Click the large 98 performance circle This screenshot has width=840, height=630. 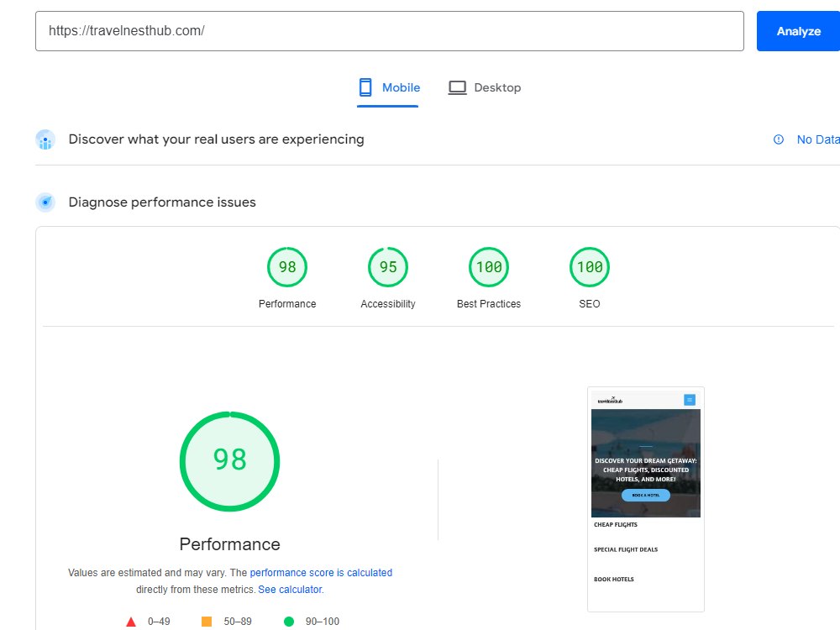[230, 461]
